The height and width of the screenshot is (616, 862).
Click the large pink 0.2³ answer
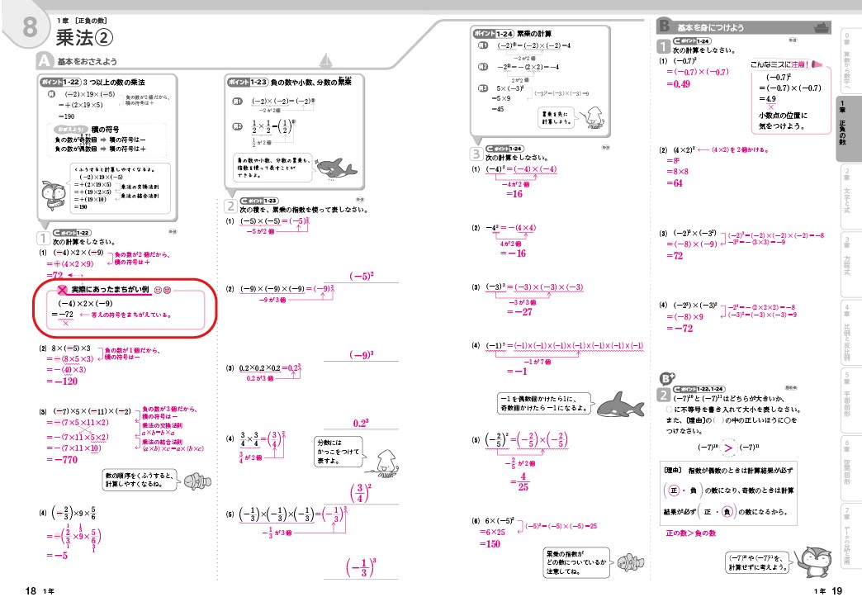point(361,423)
